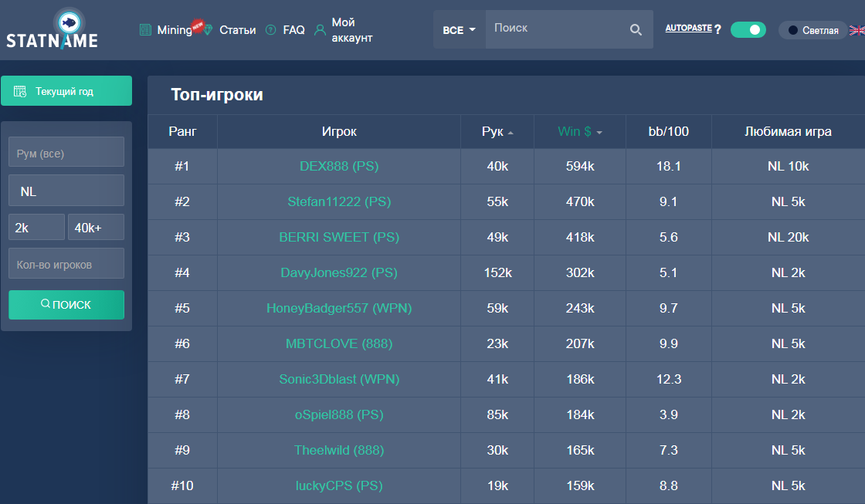Click the FAQ question mark icon
This screenshot has height=504, width=865.
pos(270,30)
